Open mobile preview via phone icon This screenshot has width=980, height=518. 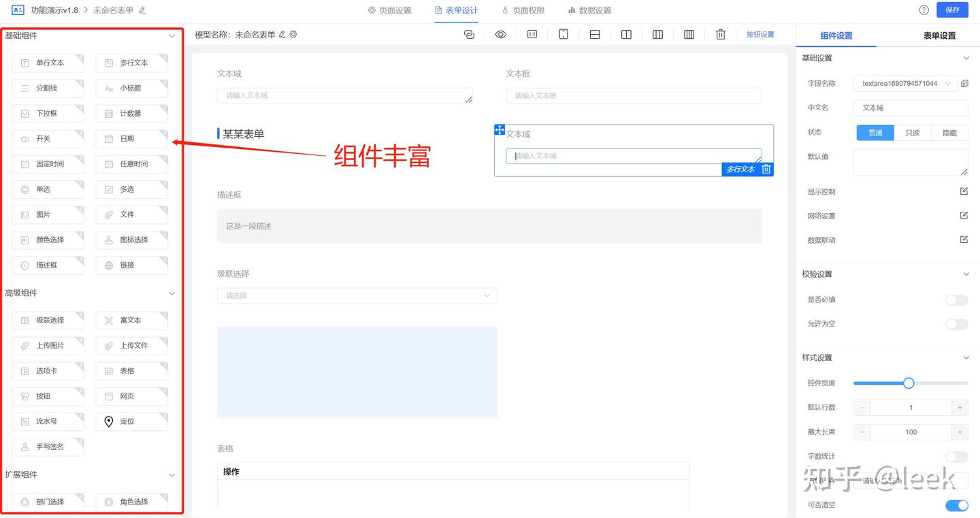pyautogui.click(x=563, y=34)
